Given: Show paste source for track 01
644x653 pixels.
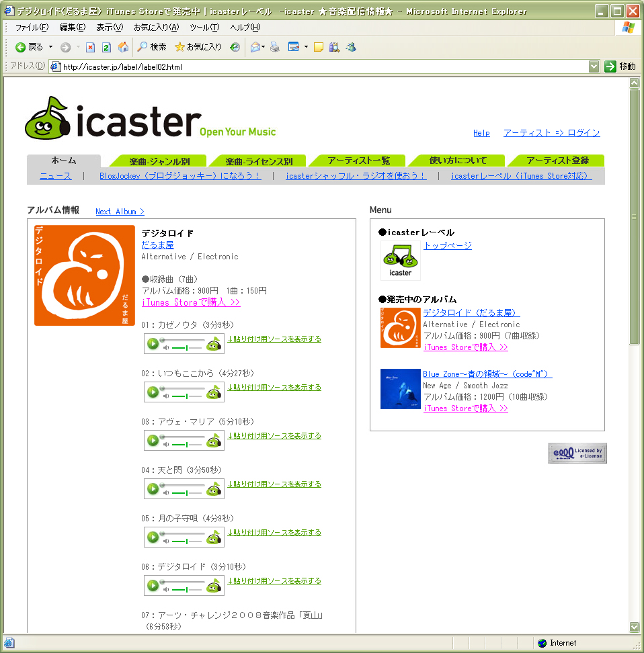Looking at the screenshot, I should [x=274, y=339].
